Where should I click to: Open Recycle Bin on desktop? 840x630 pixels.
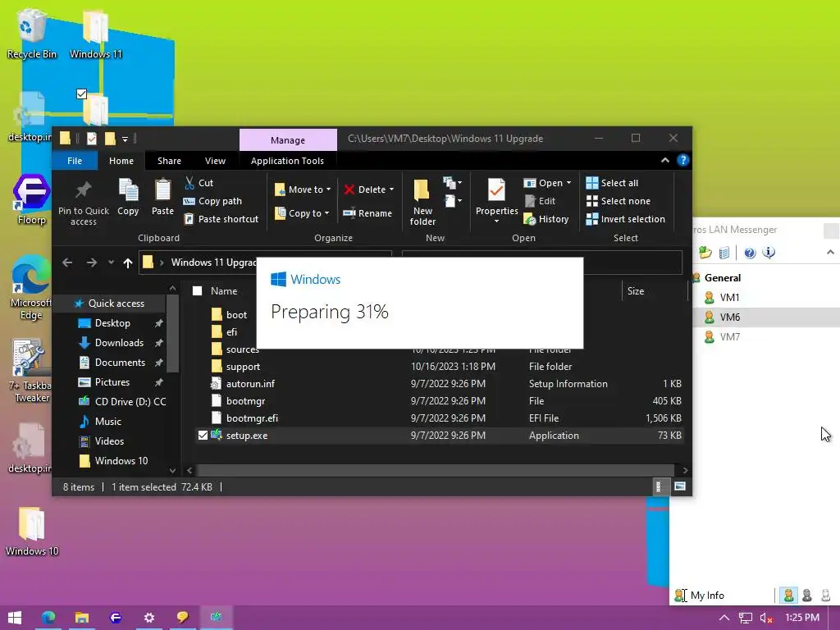[x=31, y=33]
